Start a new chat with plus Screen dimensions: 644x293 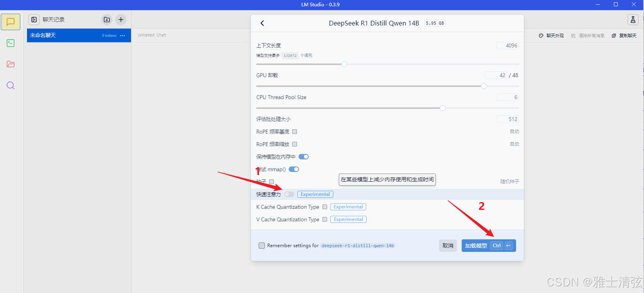tap(121, 20)
